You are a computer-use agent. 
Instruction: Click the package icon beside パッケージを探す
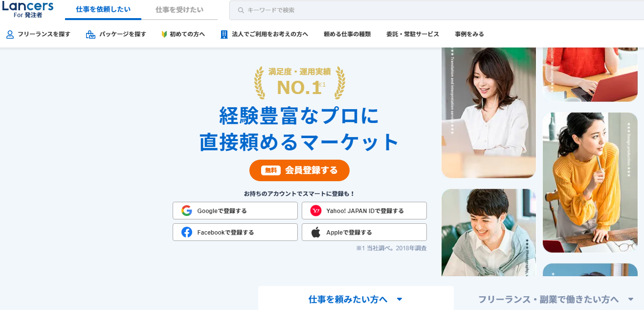(90, 34)
